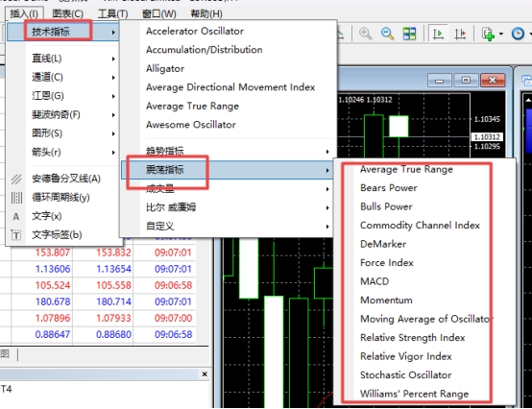Choose Stochastic Oscillator indicator
The height and width of the screenshot is (409, 532).
tap(406, 375)
